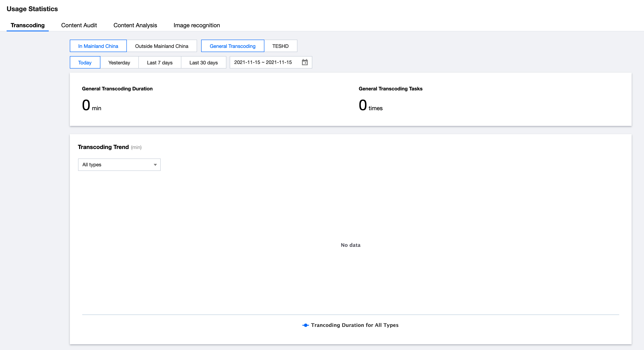This screenshot has width=644, height=350.
Task: Choose General Transcoding type
Action: point(232,46)
